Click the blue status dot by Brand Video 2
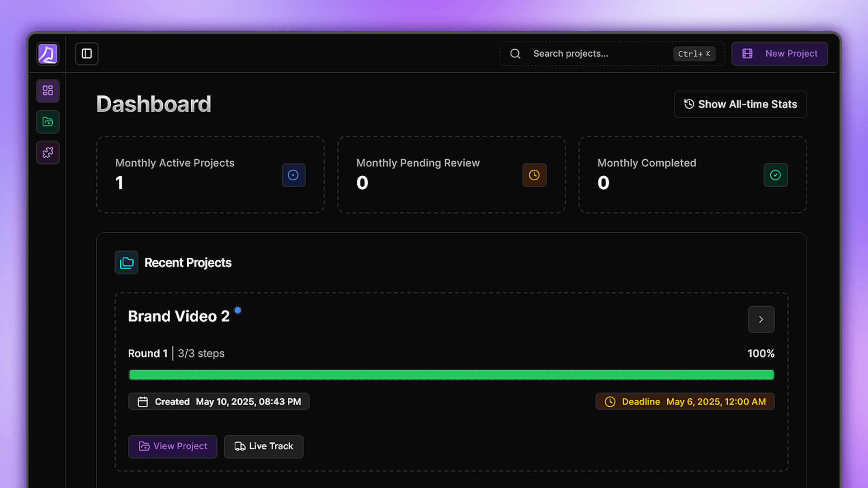Image resolution: width=868 pixels, height=488 pixels. [x=238, y=310]
